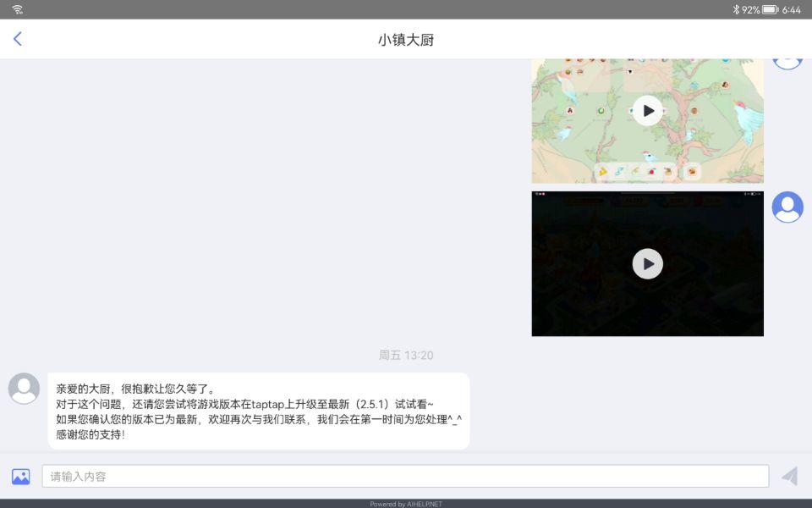The height and width of the screenshot is (508, 812).
Task: Tap the Wi-Fi status icon
Action: 17,9
